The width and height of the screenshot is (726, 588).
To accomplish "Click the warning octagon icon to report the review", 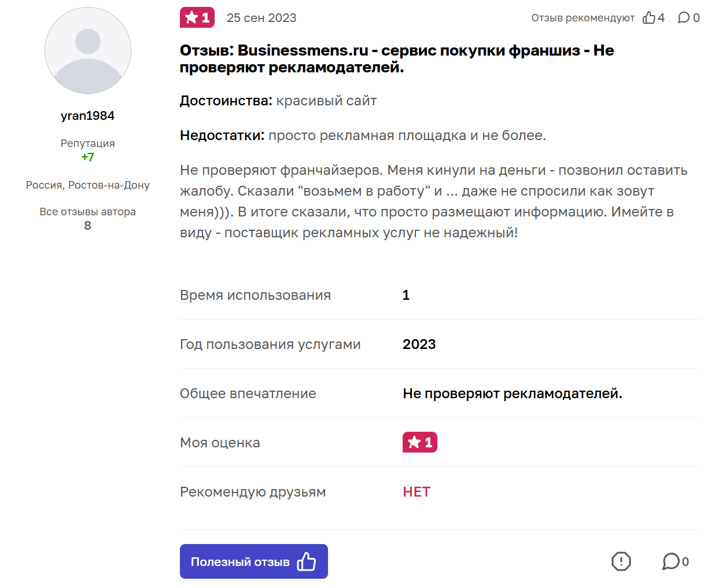I will click(621, 561).
